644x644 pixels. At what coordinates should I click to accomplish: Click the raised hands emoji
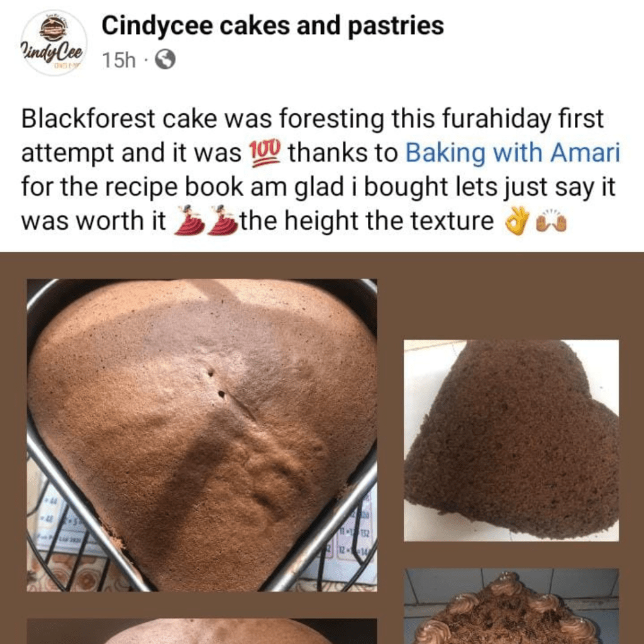pyautogui.click(x=551, y=222)
